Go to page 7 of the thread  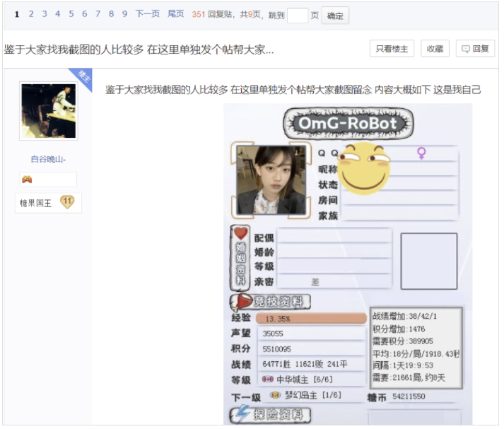(x=98, y=14)
